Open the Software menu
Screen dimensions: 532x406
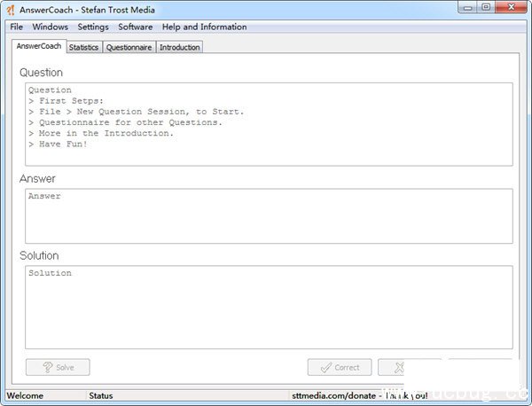135,27
